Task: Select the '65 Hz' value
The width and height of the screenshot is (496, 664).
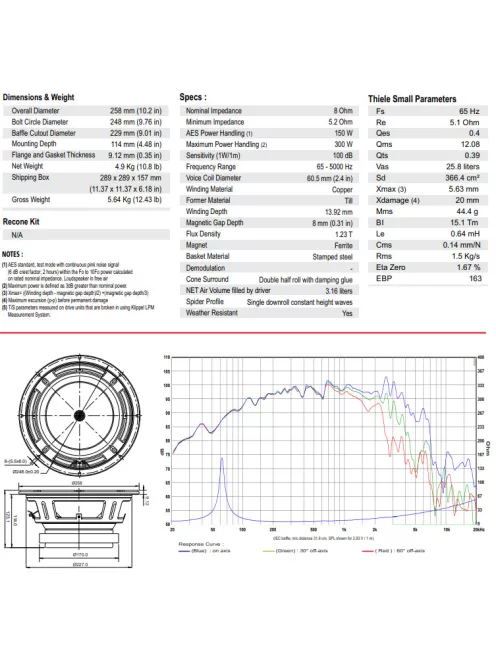Action: 469,111
